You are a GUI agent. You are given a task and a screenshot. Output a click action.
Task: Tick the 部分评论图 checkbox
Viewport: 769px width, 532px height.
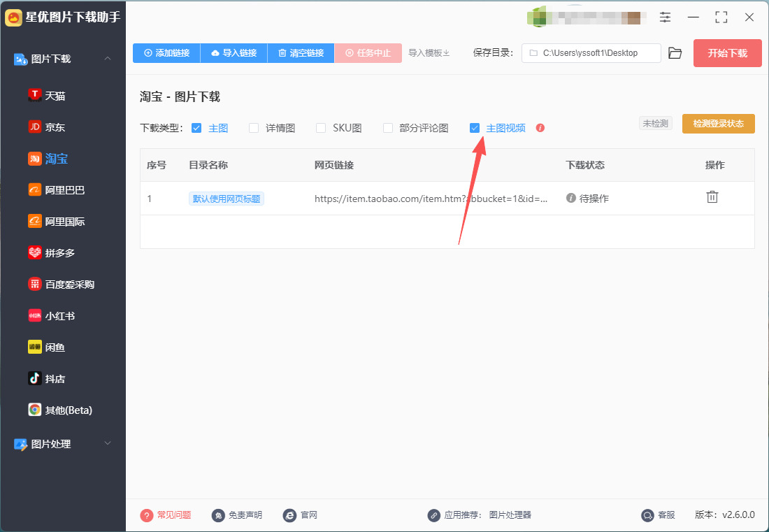(388, 128)
